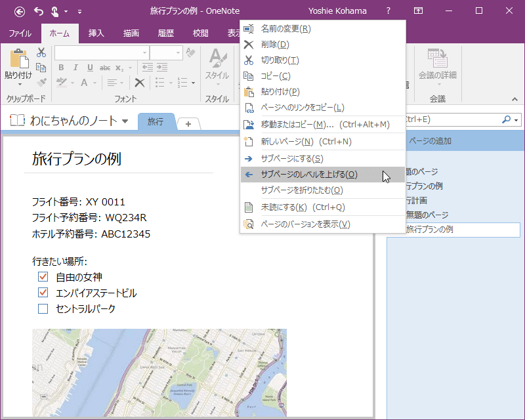Add a new section with plus tab
The height and width of the screenshot is (420, 525).
click(188, 123)
